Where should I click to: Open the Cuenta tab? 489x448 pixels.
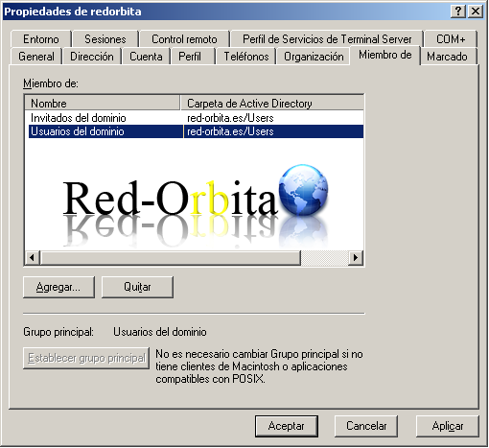pos(146,57)
